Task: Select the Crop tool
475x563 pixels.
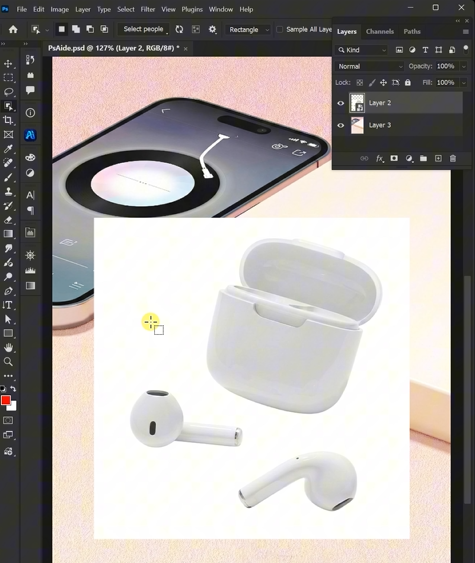Action: [8, 120]
